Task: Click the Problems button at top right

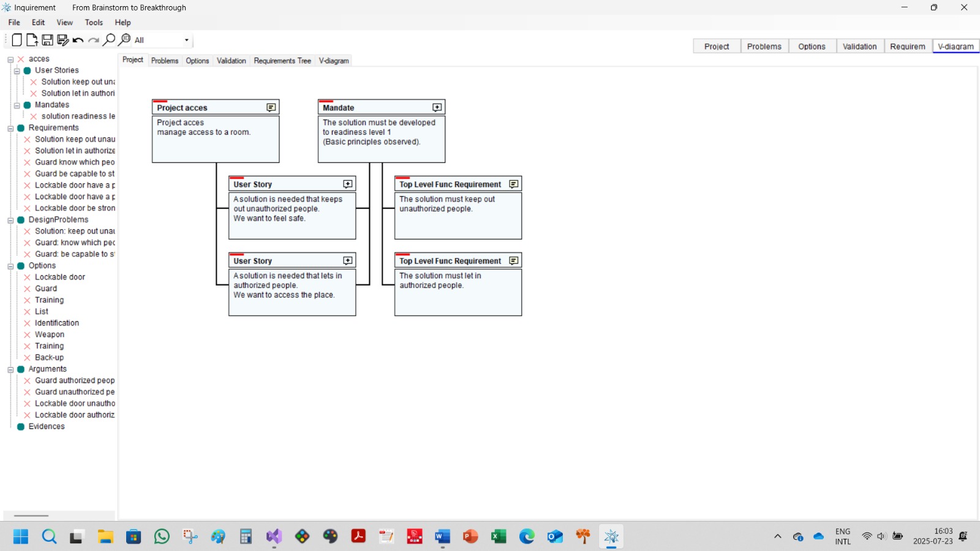Action: pyautogui.click(x=764, y=47)
